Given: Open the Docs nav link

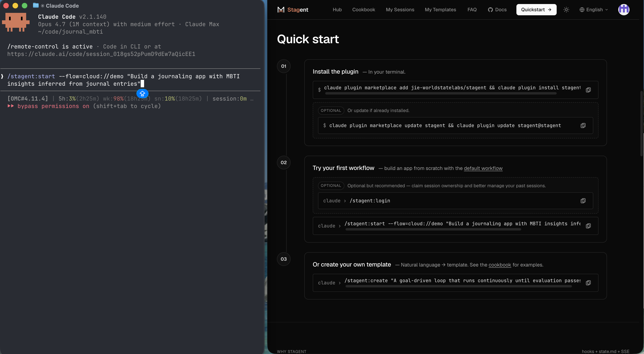Looking at the screenshot, I should (497, 10).
